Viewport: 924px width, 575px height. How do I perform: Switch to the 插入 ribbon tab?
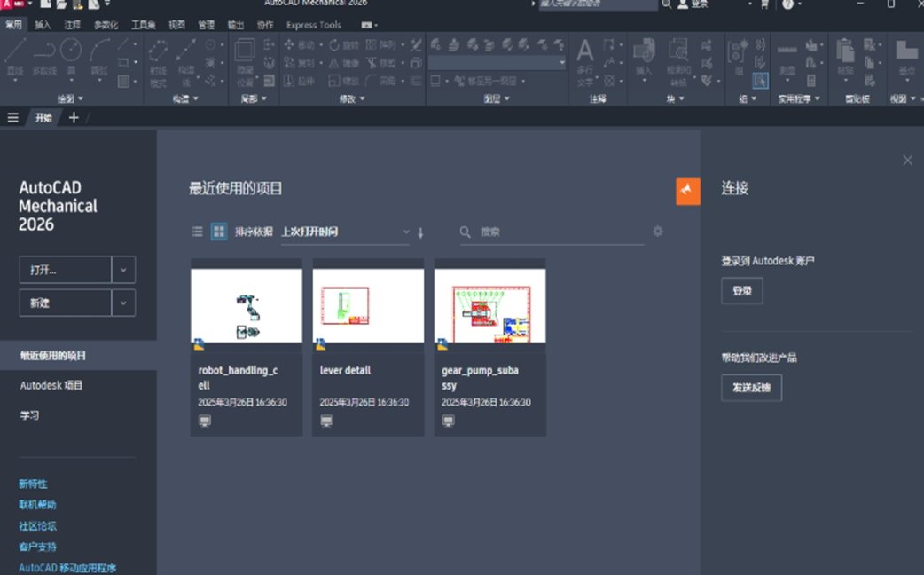[x=43, y=25]
